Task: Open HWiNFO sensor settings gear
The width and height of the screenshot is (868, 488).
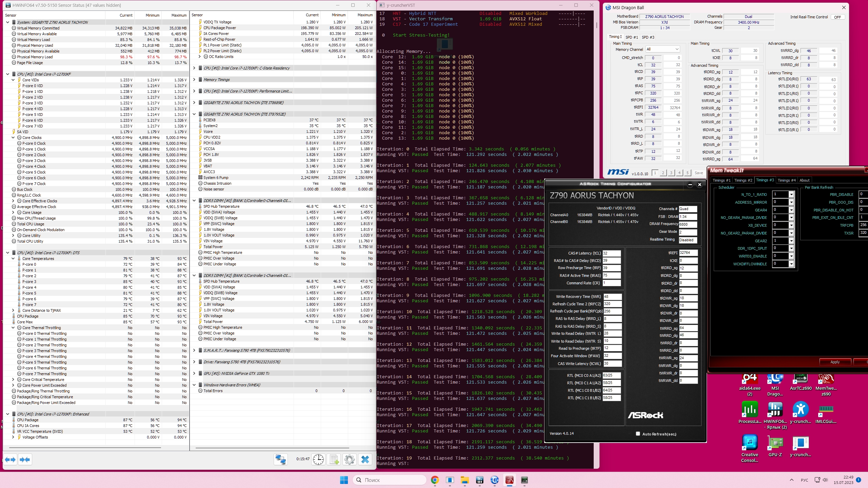Action: (x=349, y=460)
